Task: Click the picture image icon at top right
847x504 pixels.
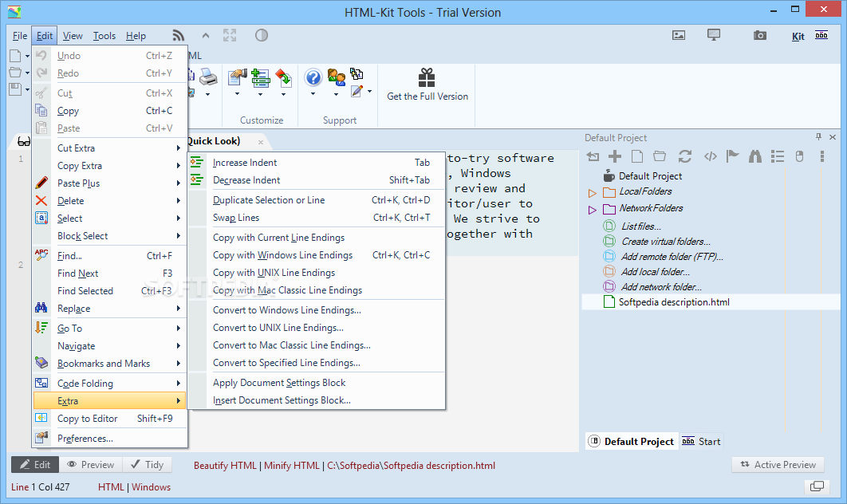Action: click(x=679, y=36)
